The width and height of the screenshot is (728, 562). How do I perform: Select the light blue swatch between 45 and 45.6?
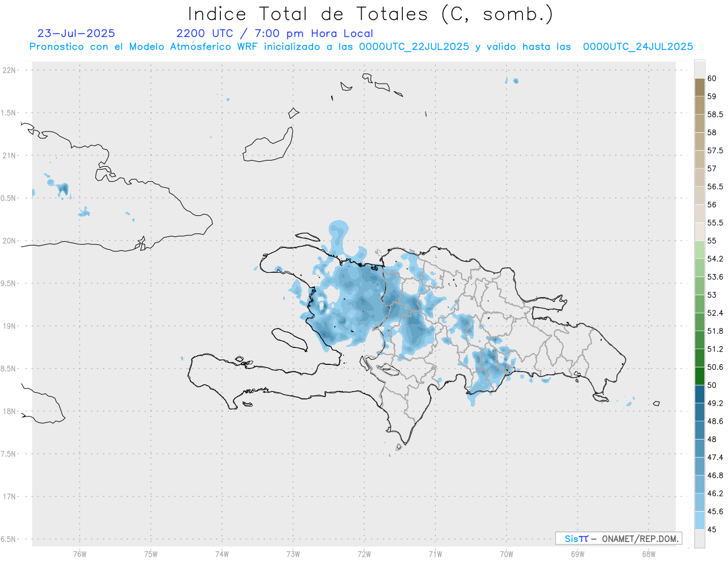tap(699, 520)
